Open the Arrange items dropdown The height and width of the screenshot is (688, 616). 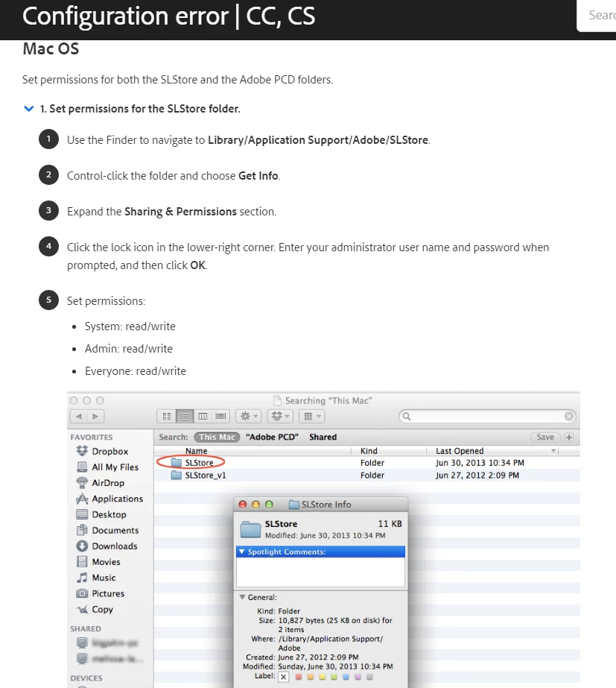click(312, 417)
